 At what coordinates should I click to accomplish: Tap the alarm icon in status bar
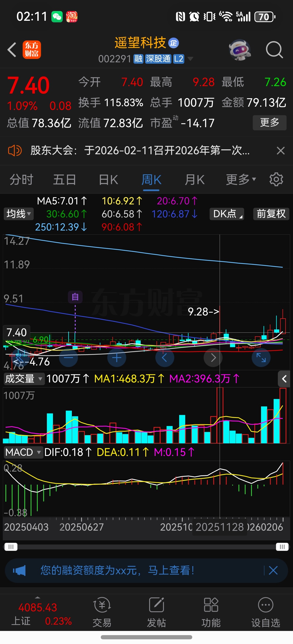194,17
